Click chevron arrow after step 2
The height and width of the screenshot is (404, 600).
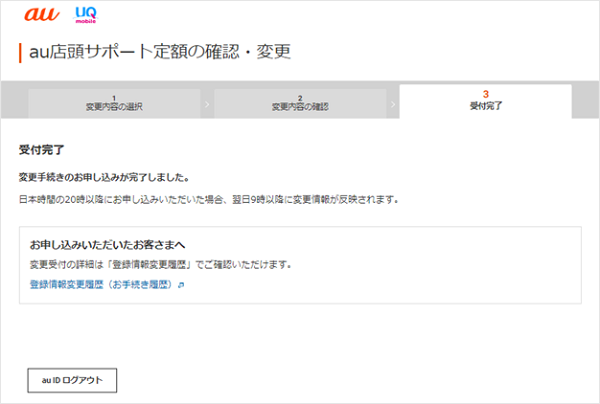click(x=393, y=104)
